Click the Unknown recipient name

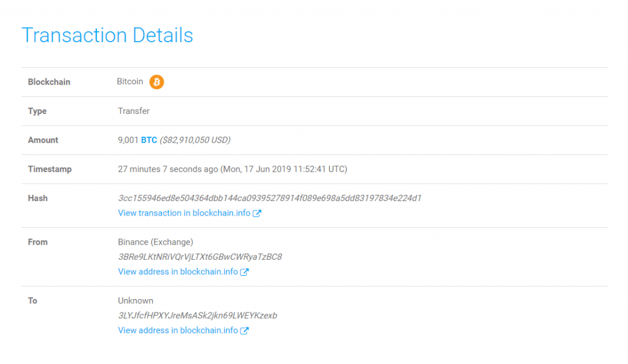[136, 301]
